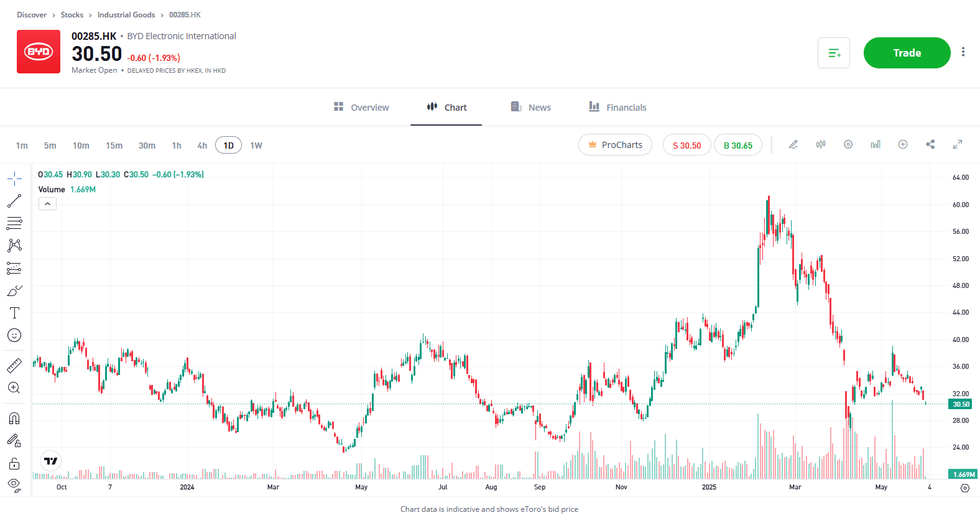This screenshot has height=518, width=980.
Task: Click the 1.669M volume label on axis
Action: (963, 474)
